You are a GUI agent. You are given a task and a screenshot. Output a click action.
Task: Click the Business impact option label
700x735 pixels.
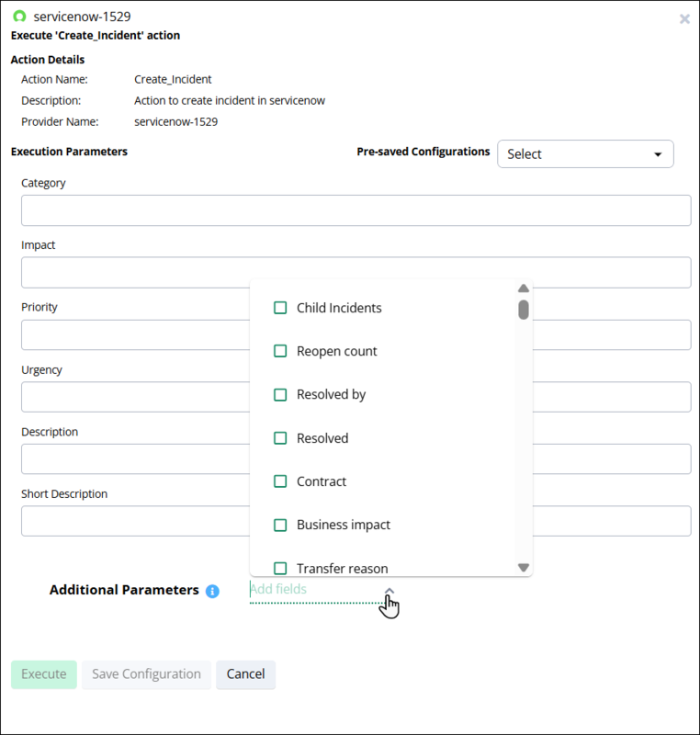(344, 525)
